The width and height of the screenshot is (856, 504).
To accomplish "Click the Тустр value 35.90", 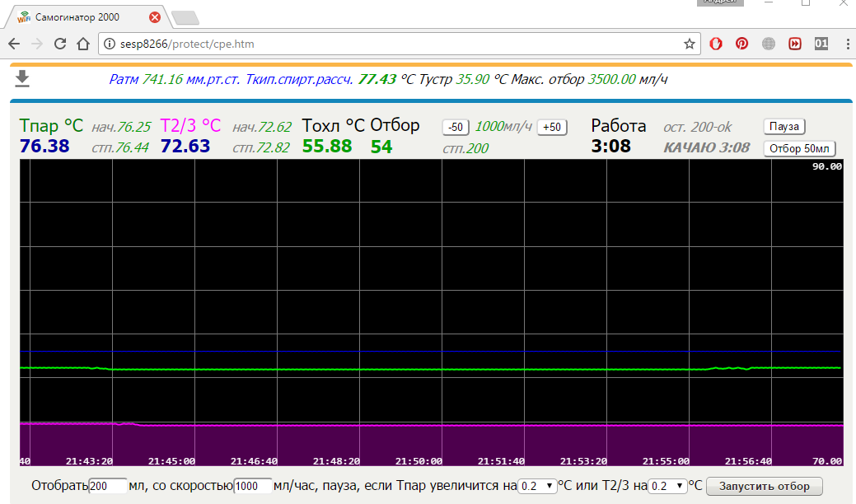I will tap(472, 80).
